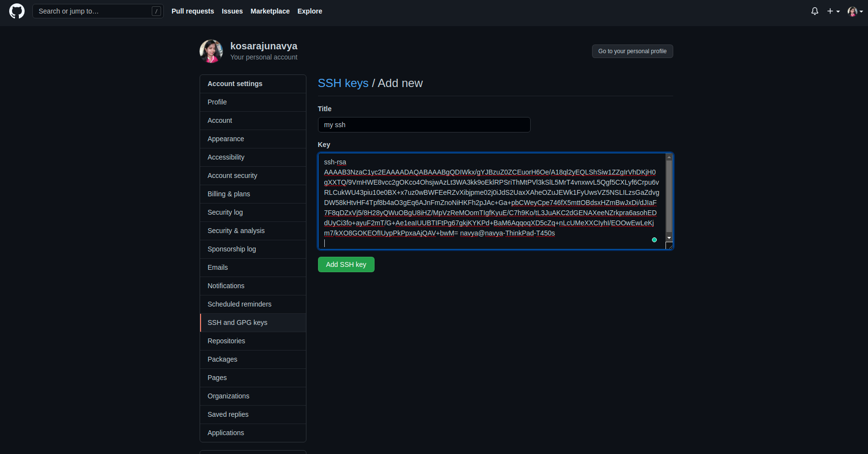Screen dimensions: 868x454
Task: Click navya@navya-ThinkPad-T450s text in key
Action: [507, 233]
